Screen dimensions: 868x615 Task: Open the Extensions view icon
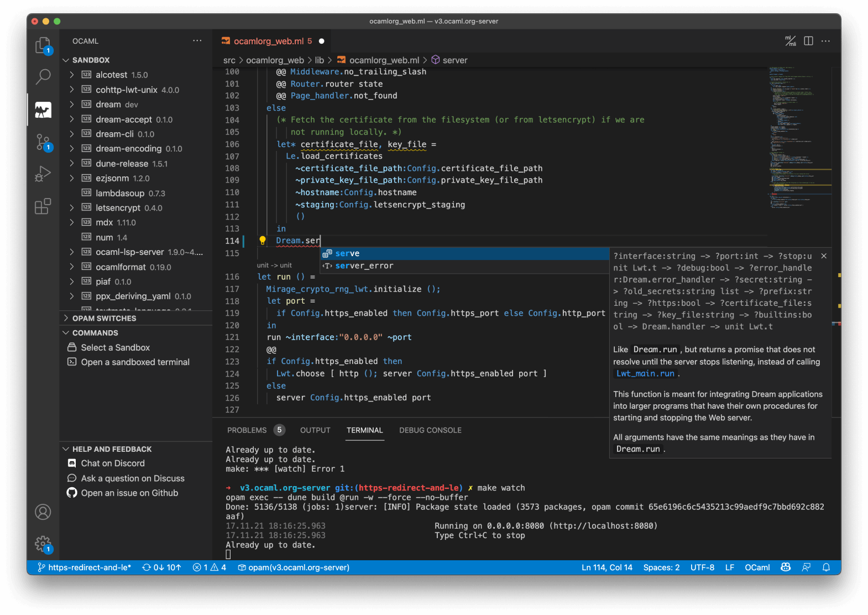[43, 206]
